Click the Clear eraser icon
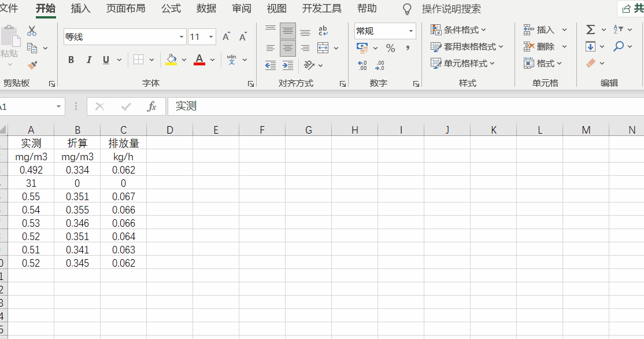 pyautogui.click(x=591, y=63)
